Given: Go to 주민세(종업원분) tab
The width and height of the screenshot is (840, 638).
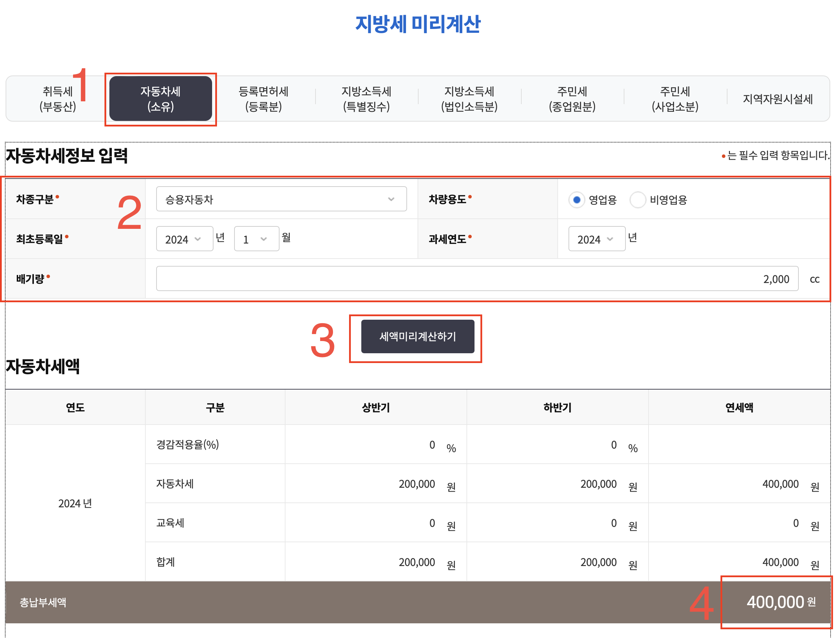Looking at the screenshot, I should (x=572, y=99).
